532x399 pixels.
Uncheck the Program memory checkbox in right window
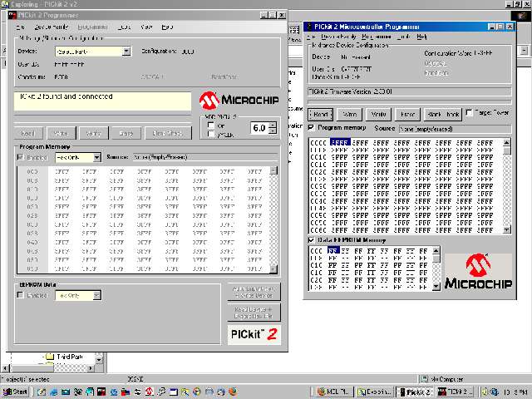point(312,128)
